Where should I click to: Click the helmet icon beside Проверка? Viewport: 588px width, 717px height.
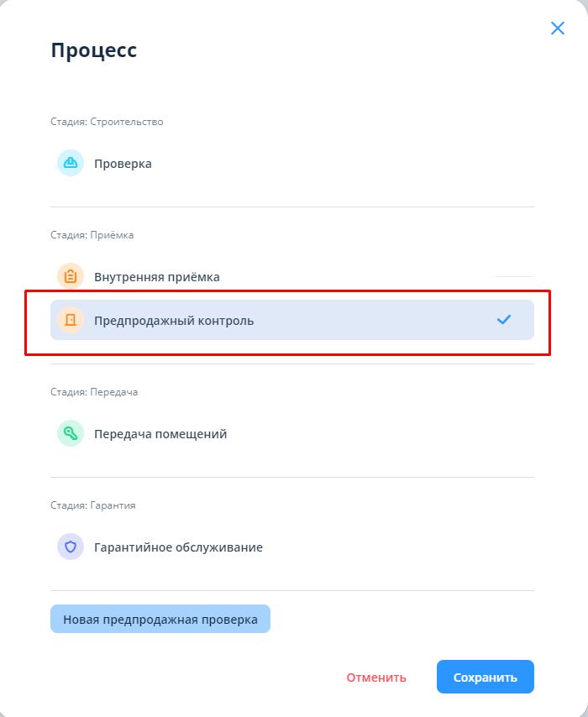71,163
